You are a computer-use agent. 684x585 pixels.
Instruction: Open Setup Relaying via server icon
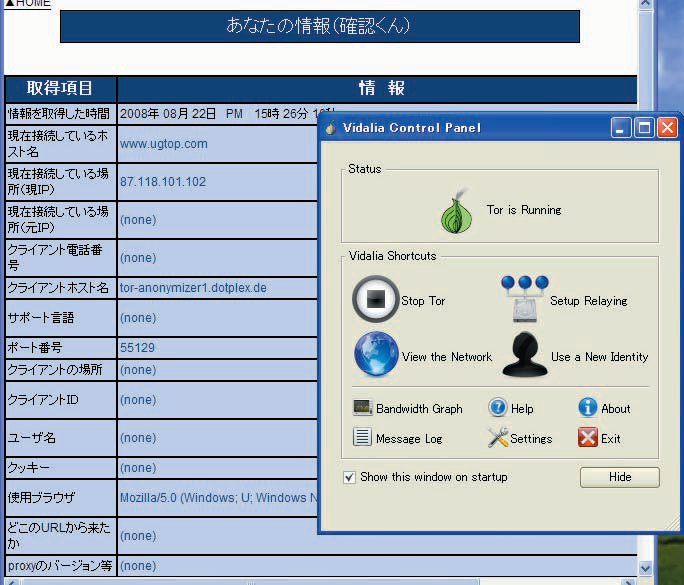[525, 299]
